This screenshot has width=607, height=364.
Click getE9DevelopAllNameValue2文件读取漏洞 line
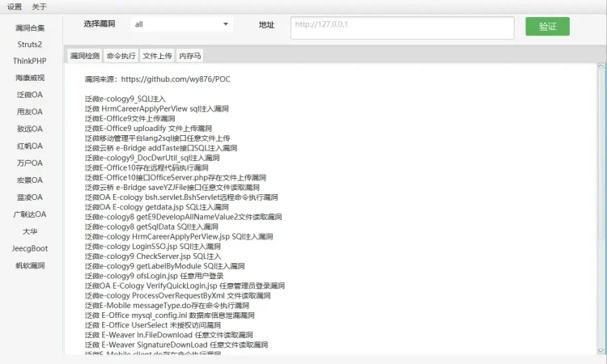click(x=183, y=217)
